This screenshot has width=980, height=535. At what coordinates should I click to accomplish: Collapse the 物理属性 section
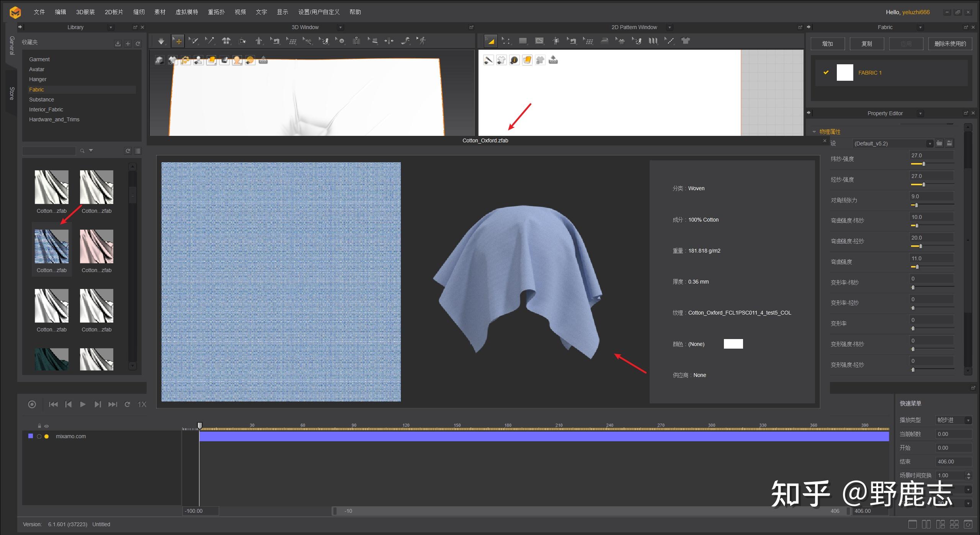[814, 132]
